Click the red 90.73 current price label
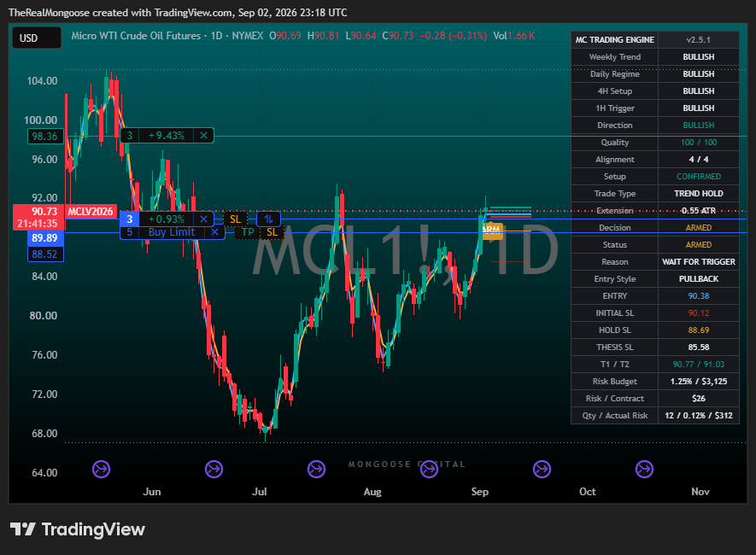This screenshot has height=555, width=756. pyautogui.click(x=44, y=212)
